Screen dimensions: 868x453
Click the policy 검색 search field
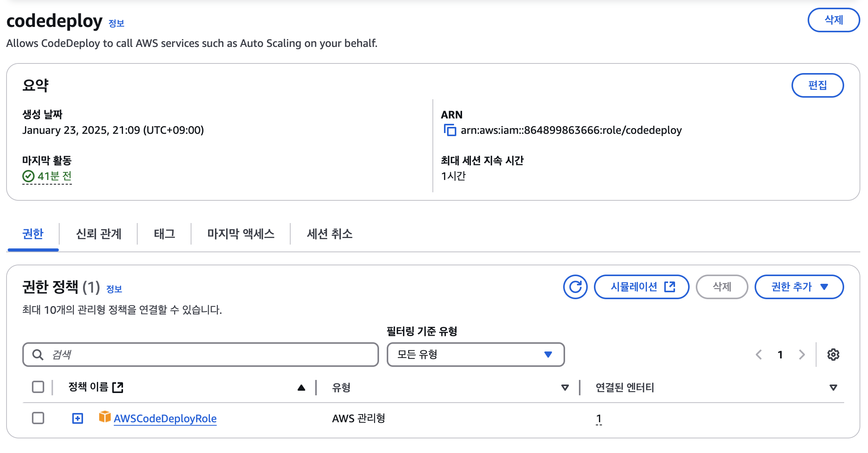pos(208,355)
